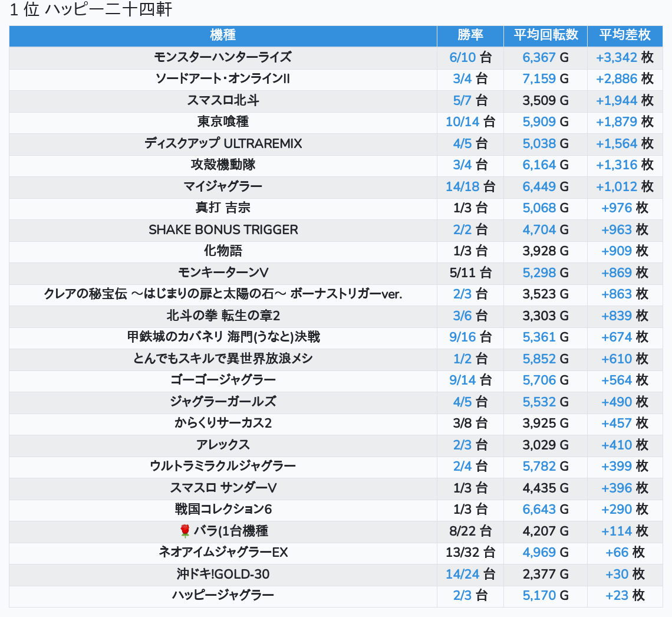Select the スマスロ北斗 row name
This screenshot has width=672, height=617.
click(223, 100)
